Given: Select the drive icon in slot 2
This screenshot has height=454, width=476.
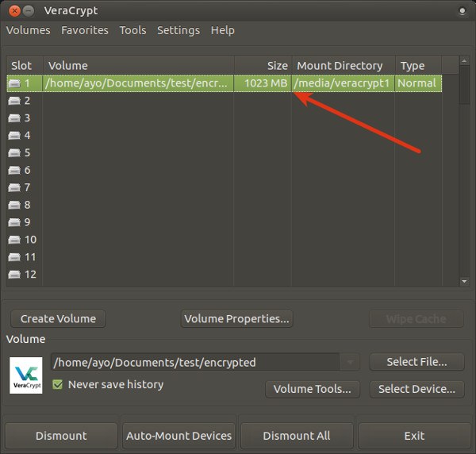Looking at the screenshot, I should [14, 101].
